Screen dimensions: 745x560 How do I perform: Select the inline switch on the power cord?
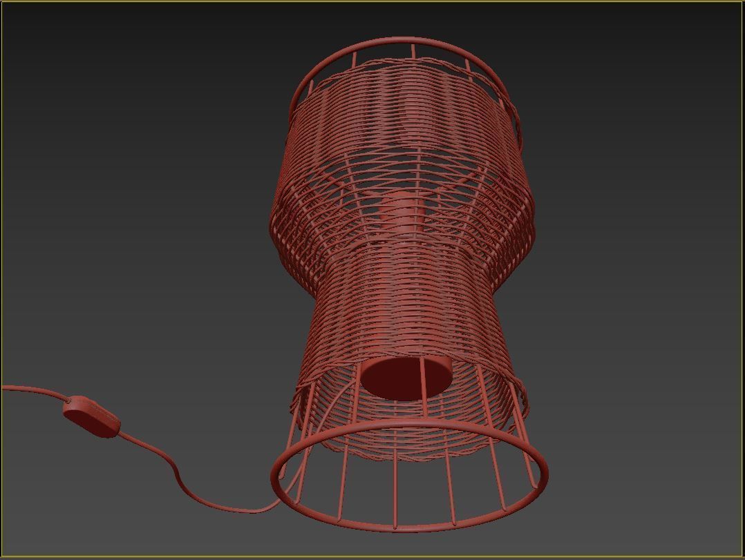click(92, 416)
